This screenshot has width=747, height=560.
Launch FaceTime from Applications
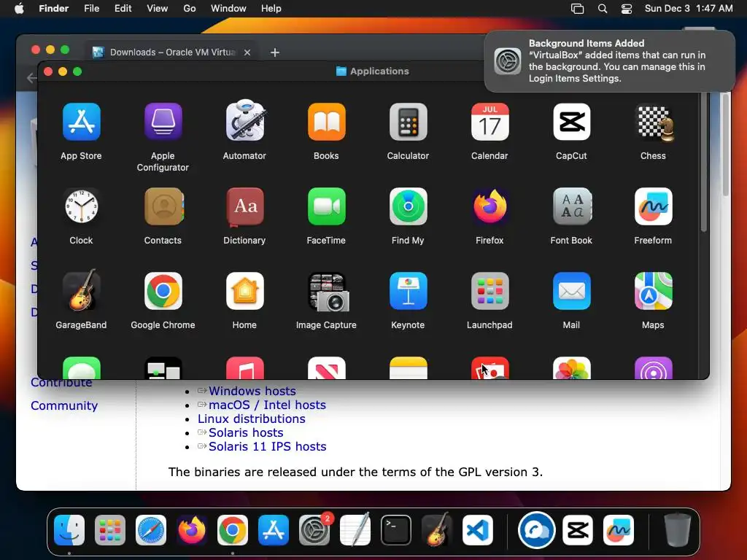click(326, 206)
